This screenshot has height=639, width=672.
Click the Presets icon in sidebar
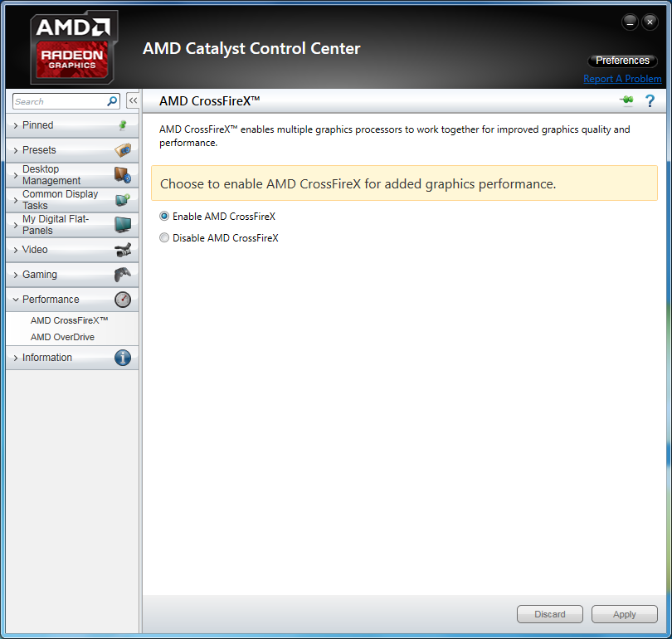click(123, 150)
